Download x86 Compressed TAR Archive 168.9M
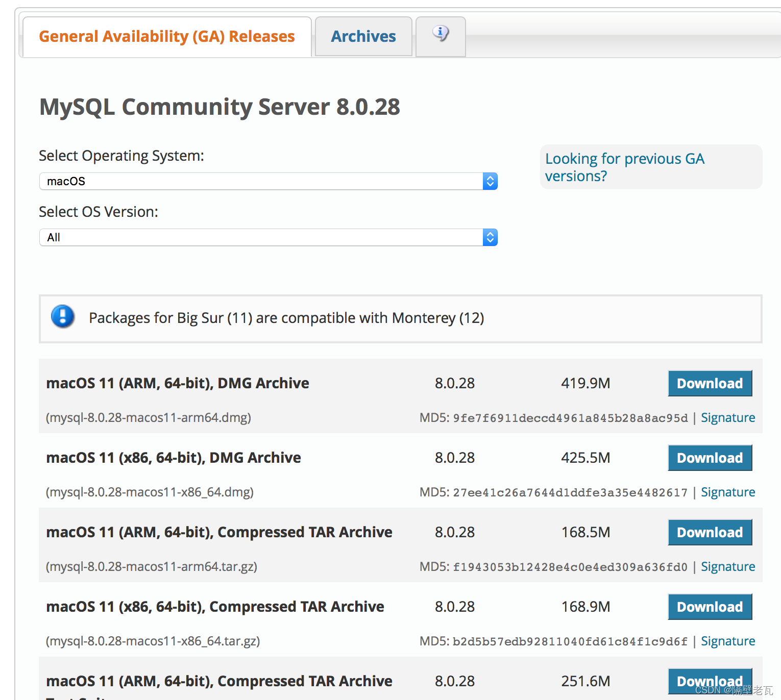 pos(710,607)
